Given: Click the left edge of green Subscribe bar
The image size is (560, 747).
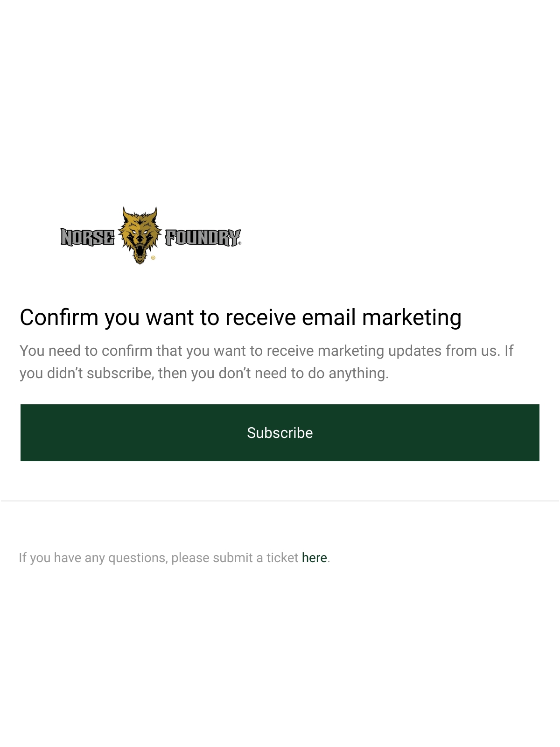Looking at the screenshot, I should click(x=22, y=433).
